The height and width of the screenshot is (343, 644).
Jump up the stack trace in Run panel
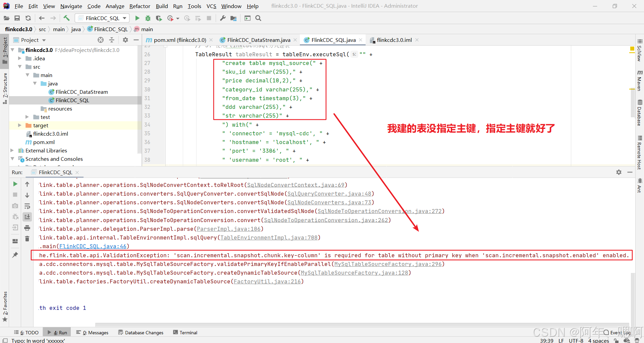27,184
